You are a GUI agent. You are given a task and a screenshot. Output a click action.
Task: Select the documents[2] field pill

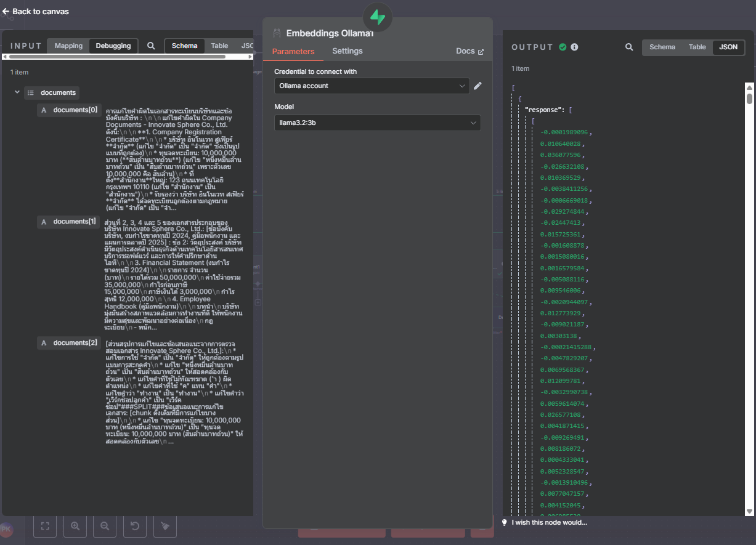tap(68, 342)
